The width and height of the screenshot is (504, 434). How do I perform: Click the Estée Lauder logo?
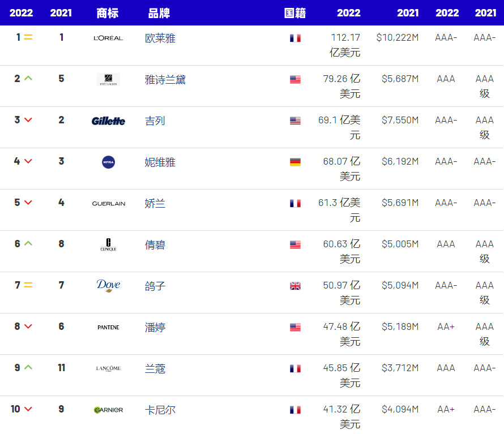(x=108, y=79)
